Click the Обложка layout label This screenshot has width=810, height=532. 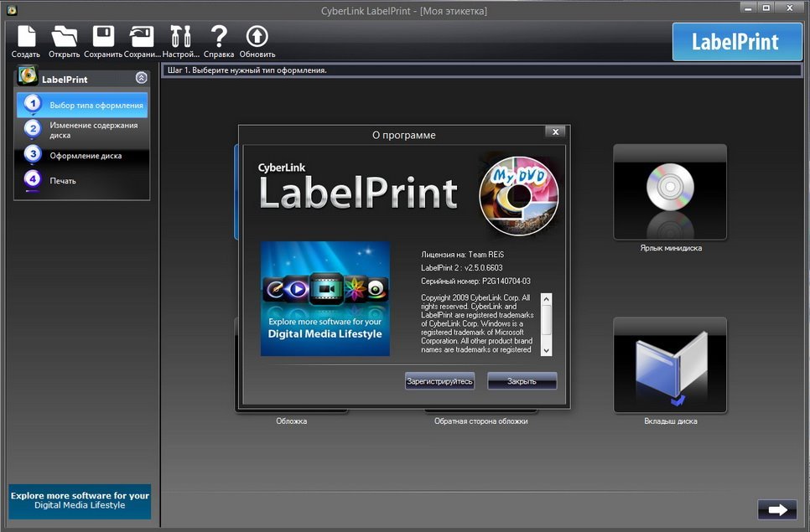pos(291,421)
